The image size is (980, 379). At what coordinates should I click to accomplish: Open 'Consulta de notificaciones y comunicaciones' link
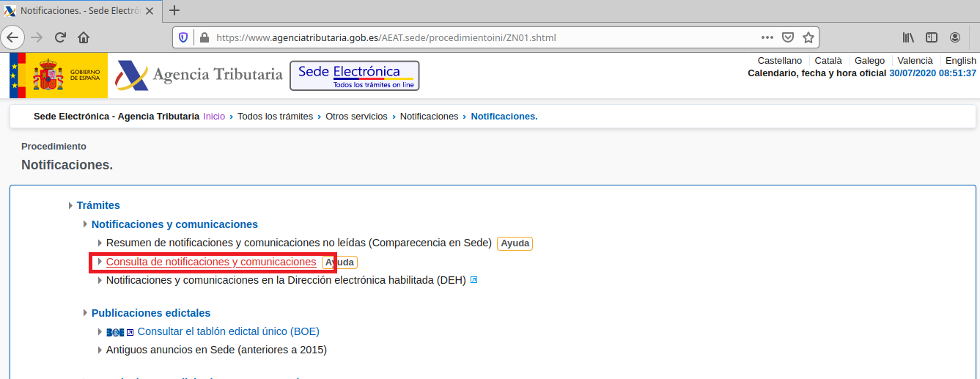click(x=211, y=262)
